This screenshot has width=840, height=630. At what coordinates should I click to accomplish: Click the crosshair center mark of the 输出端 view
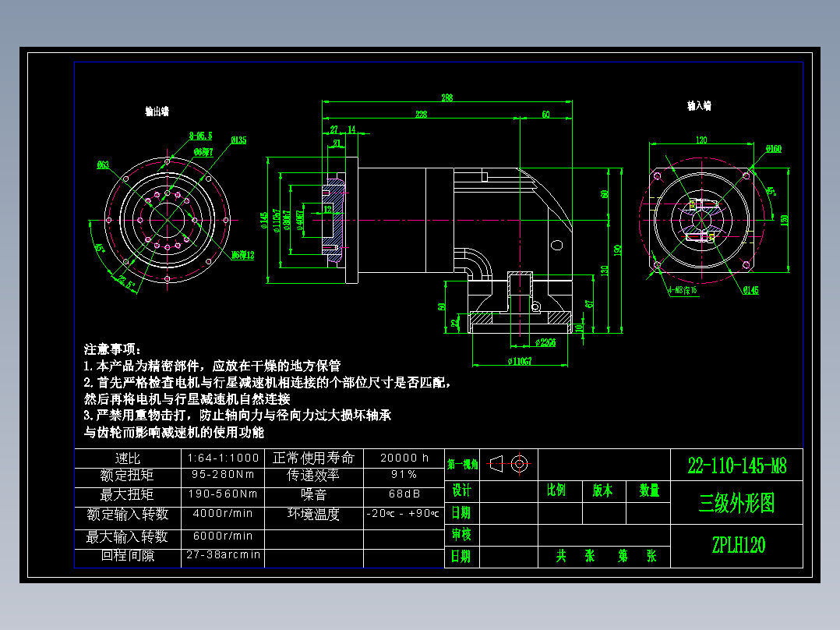[166, 219]
